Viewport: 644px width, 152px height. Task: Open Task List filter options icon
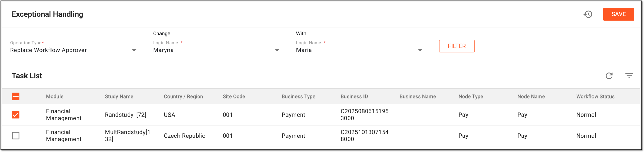tap(629, 76)
